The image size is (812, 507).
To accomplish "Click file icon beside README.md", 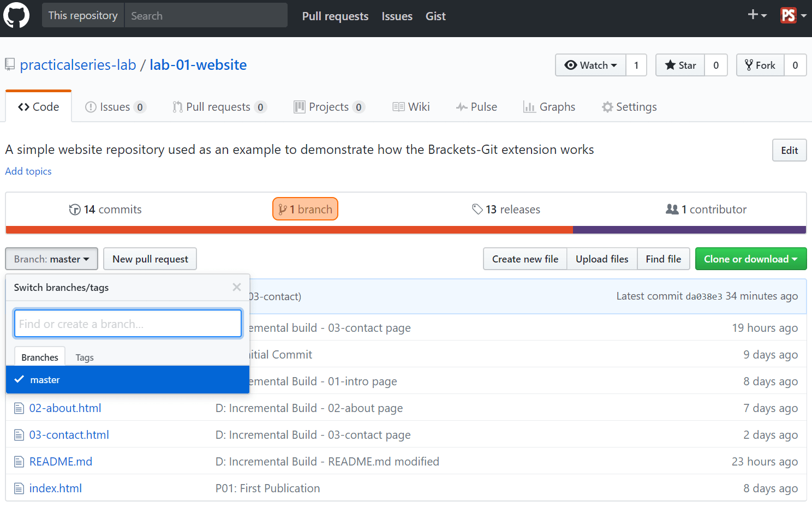I will [19, 462].
